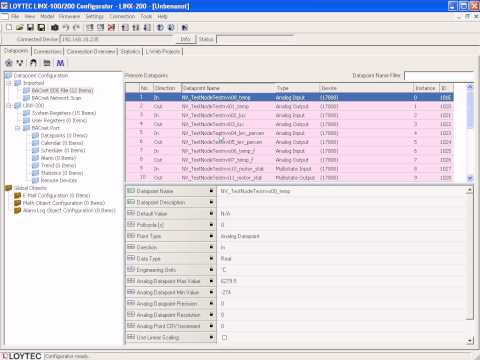Collapse the Imported tree node
Viewport: 480px width, 360px height.
[10, 83]
